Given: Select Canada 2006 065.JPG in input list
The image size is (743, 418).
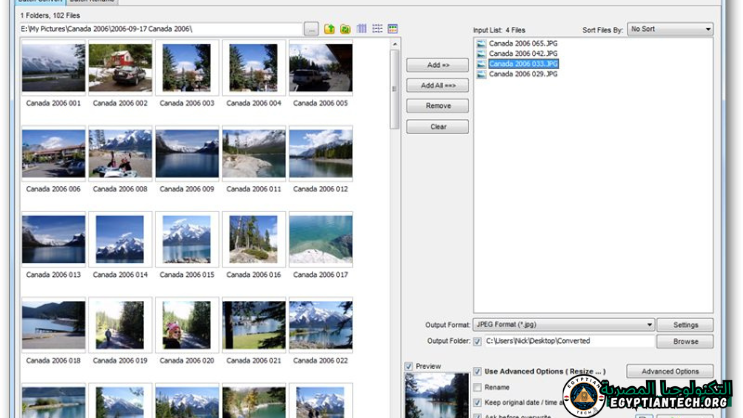Looking at the screenshot, I should coord(523,44).
